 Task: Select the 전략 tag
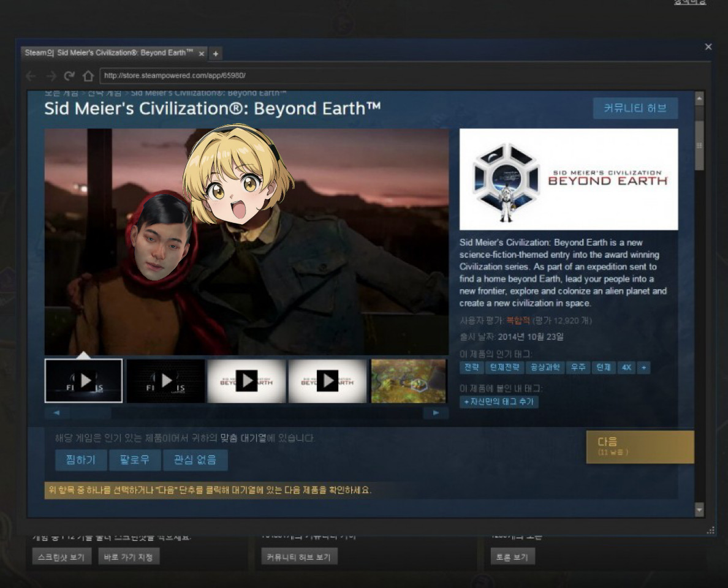pos(471,367)
